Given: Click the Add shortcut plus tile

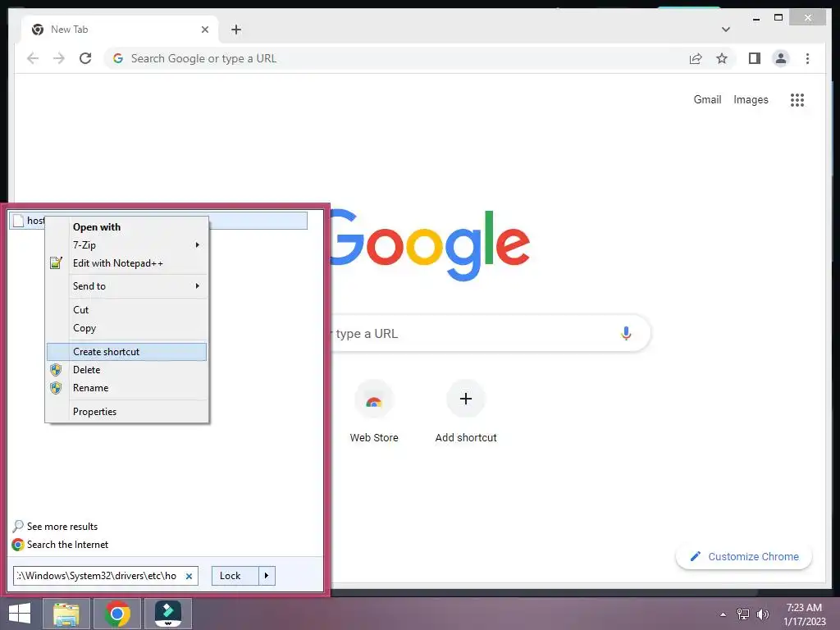Looking at the screenshot, I should pyautogui.click(x=466, y=412).
